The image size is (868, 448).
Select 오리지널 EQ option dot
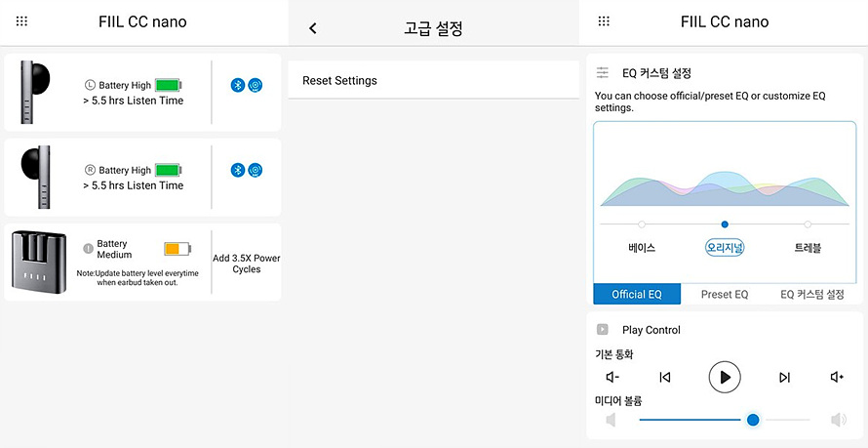pyautogui.click(x=725, y=224)
